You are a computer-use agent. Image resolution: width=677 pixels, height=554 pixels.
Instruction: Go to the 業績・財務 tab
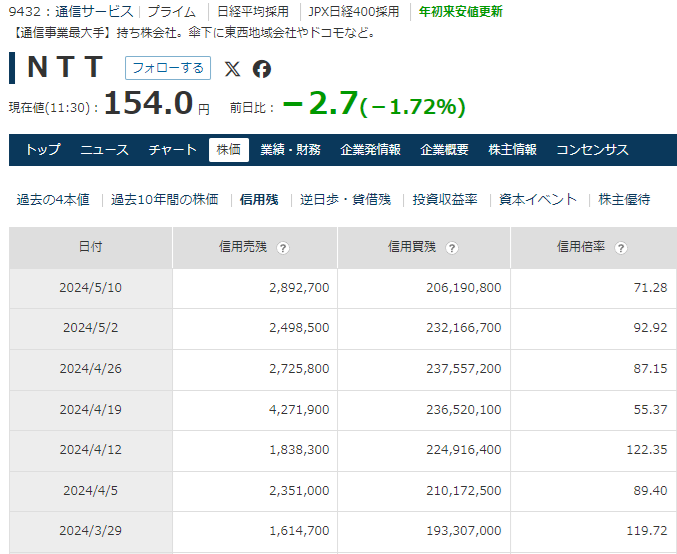290,150
